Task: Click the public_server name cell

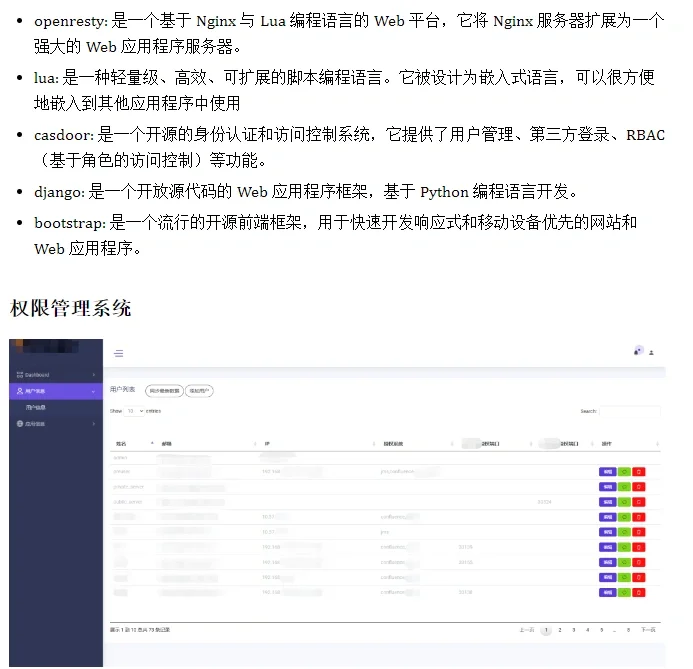Action: [x=128, y=502]
